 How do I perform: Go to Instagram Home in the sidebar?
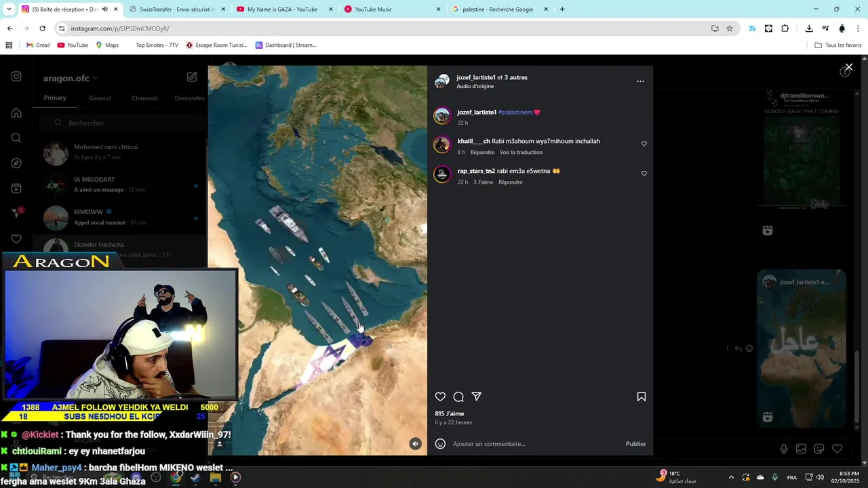click(16, 113)
